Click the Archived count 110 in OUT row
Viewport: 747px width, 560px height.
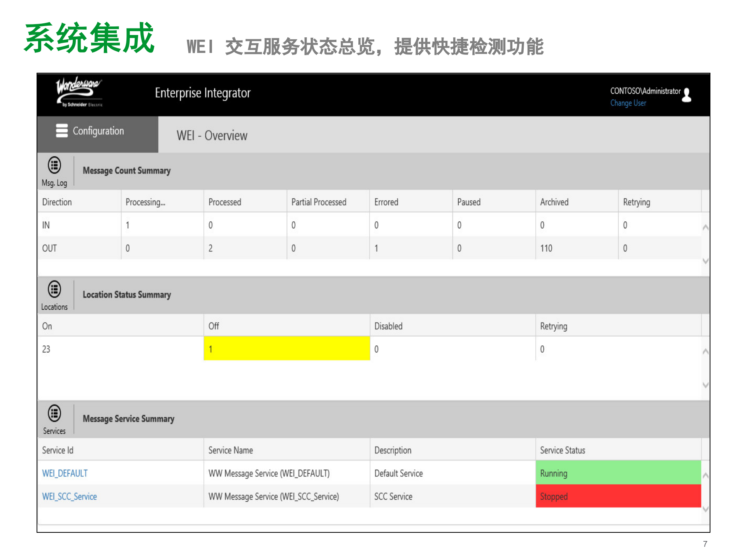(547, 248)
